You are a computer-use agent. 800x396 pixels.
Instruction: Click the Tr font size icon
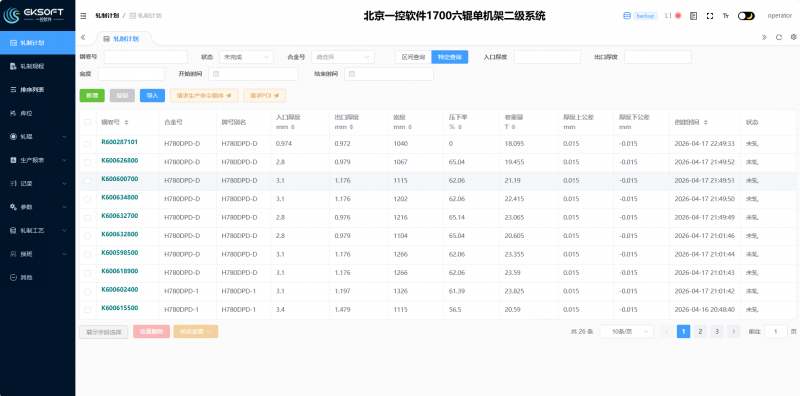coord(726,16)
